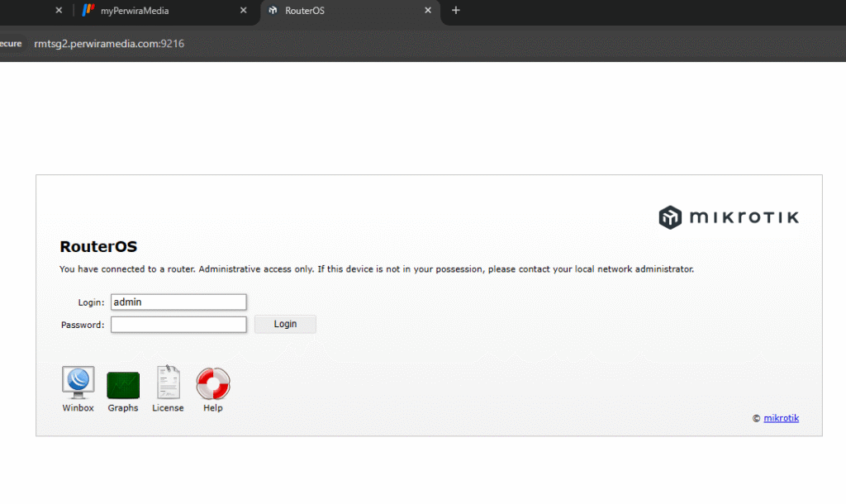Focus the Login username field
Viewport: 846px width, 504px height.
tap(178, 302)
